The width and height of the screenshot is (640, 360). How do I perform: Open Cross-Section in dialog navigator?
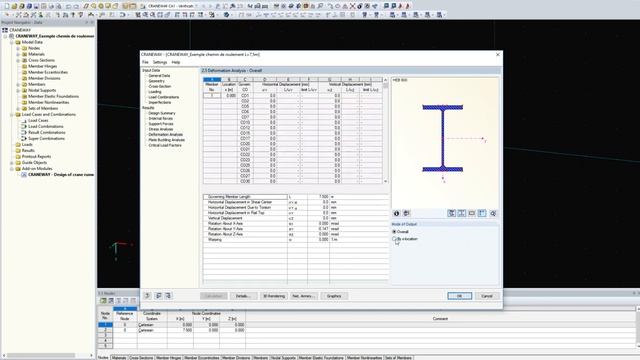[x=160, y=86]
